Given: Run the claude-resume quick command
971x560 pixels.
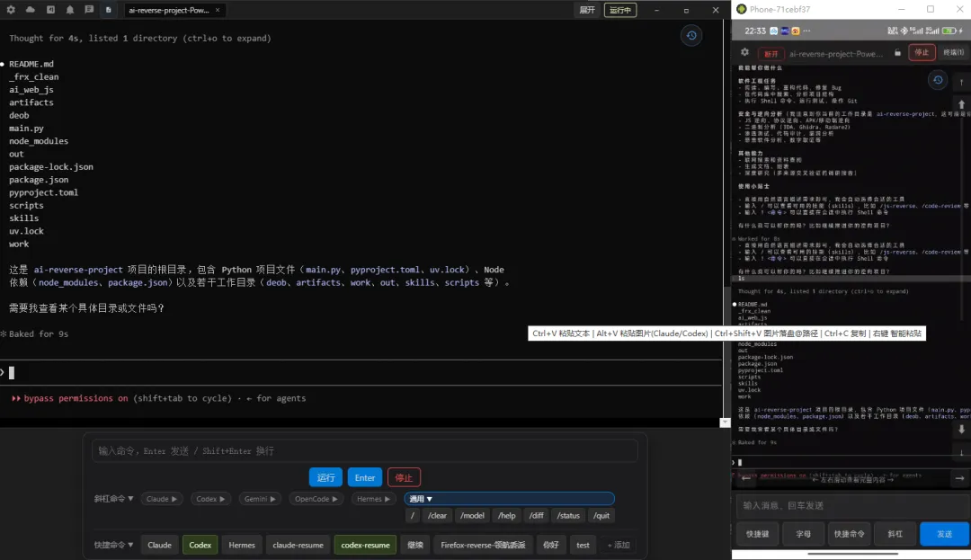Looking at the screenshot, I should pos(298,545).
